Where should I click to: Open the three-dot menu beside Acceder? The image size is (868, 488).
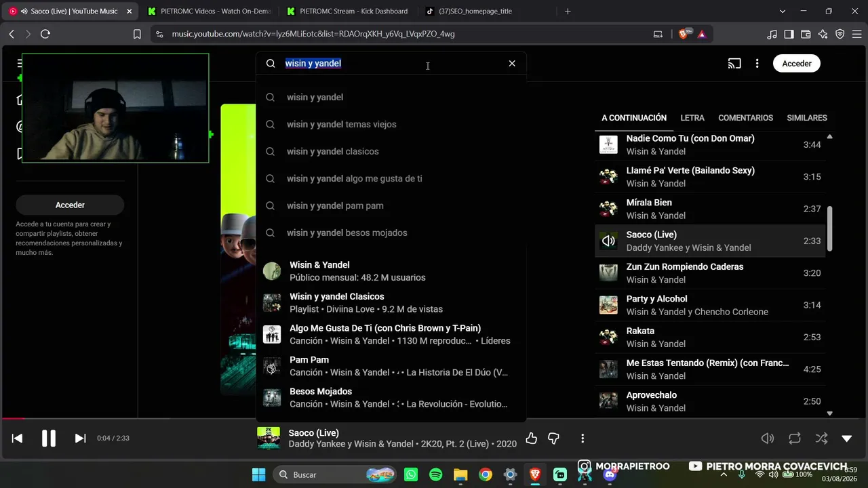757,64
